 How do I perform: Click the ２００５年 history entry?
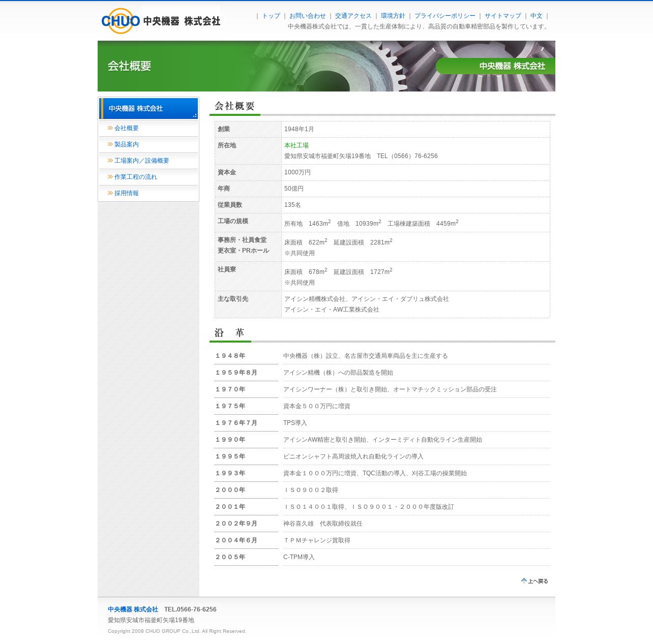[x=230, y=557]
